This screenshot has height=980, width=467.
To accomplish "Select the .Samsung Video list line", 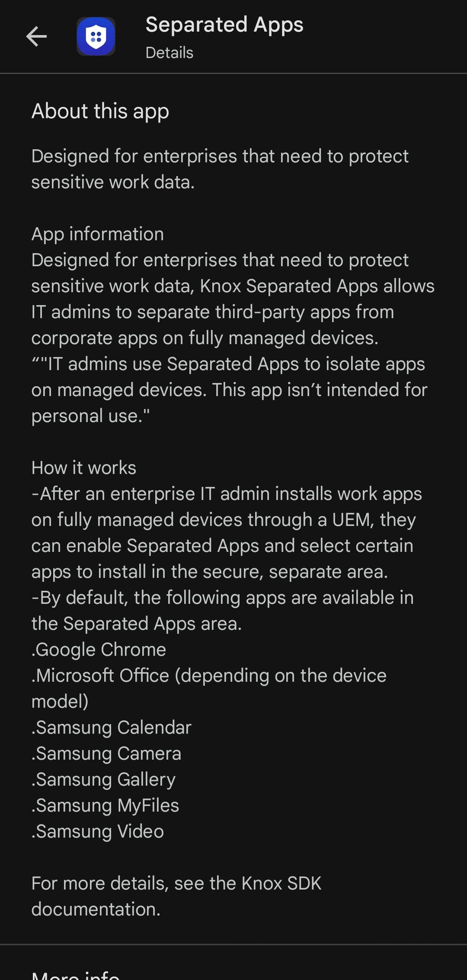I will 98,832.
